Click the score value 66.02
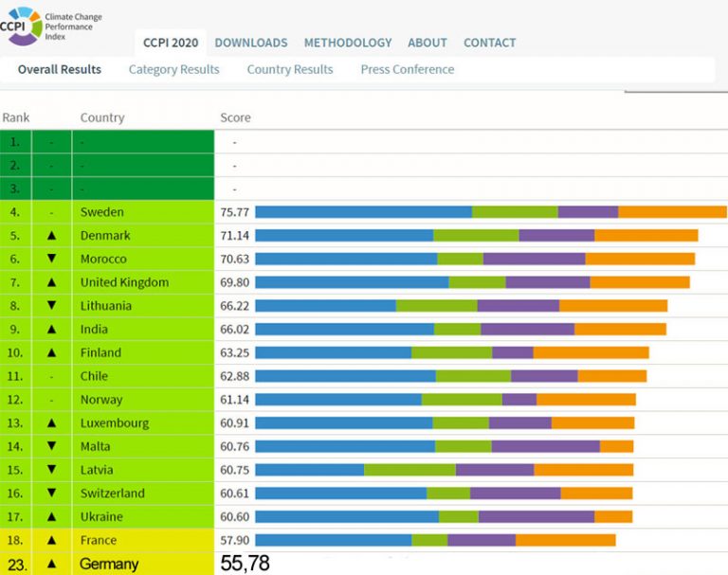728x575 pixels. coord(235,329)
